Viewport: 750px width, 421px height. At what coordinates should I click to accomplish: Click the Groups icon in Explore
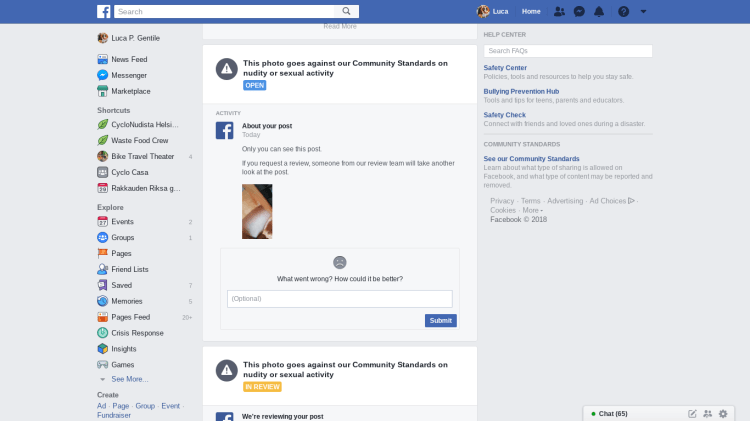pyautogui.click(x=102, y=237)
